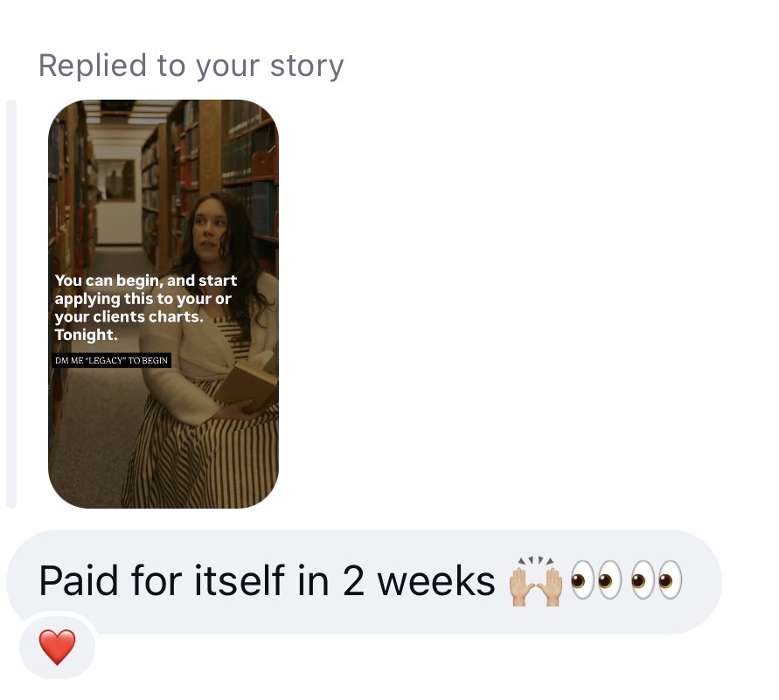This screenshot has width=779, height=700.
Task: Click the number '2' in the message
Action: 353,581
